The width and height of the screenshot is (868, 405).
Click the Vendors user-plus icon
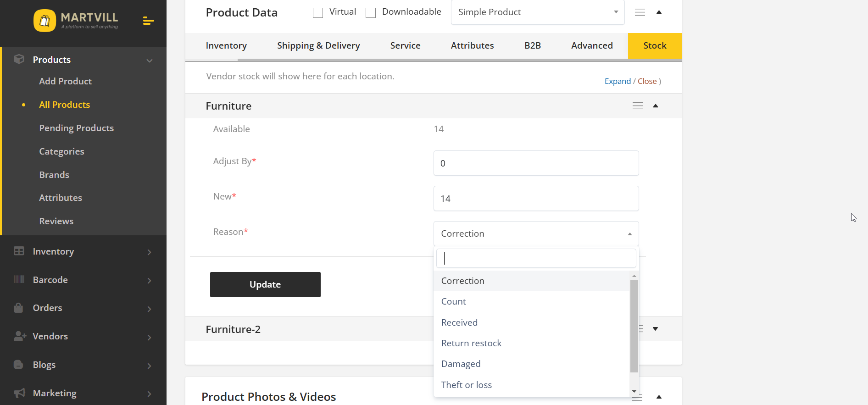coord(20,336)
